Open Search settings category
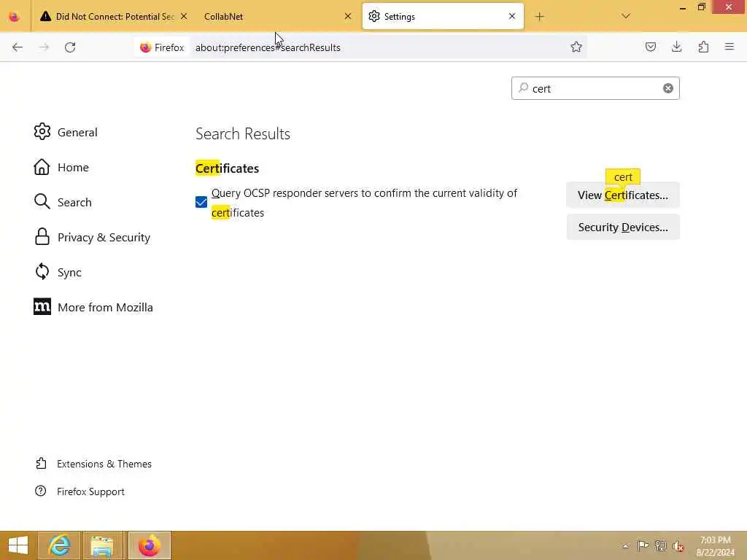Image resolution: width=747 pixels, height=560 pixels. tap(63, 202)
